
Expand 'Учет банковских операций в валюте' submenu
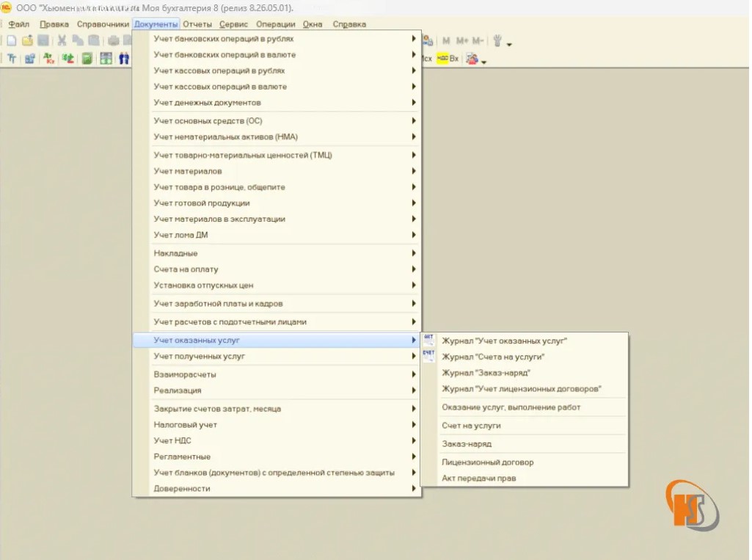point(277,55)
